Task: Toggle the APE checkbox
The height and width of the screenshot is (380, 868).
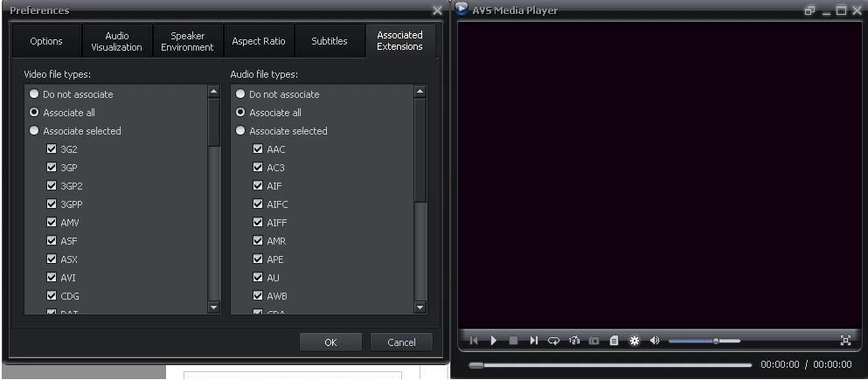Action: [x=257, y=259]
